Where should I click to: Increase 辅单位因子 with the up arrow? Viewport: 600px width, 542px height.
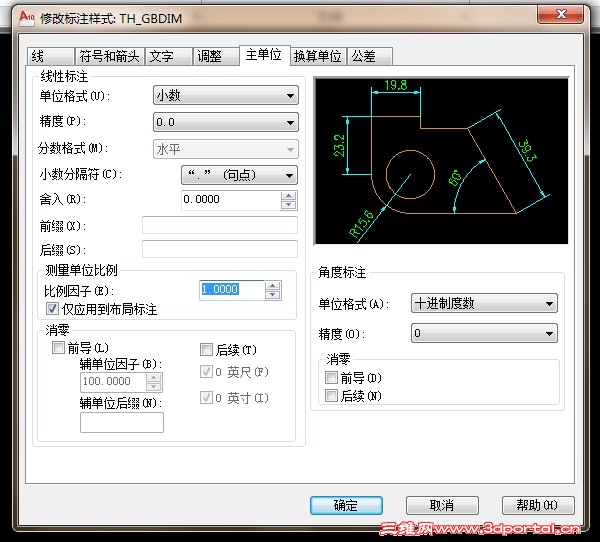tap(154, 377)
